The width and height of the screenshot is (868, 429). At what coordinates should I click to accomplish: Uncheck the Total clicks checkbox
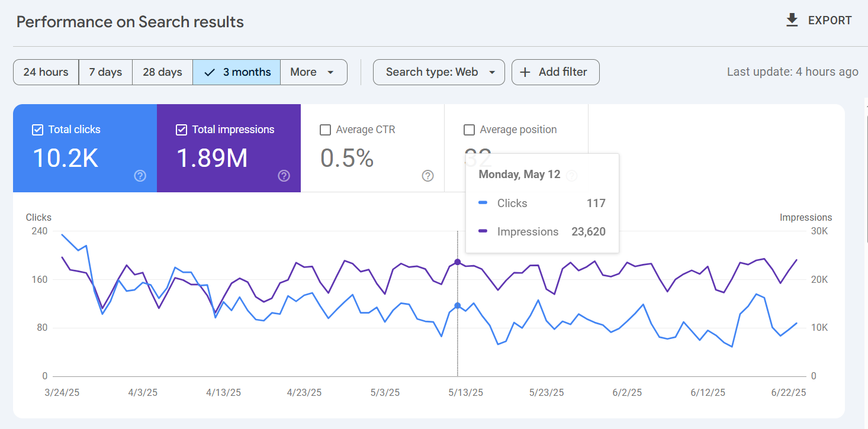[37, 129]
